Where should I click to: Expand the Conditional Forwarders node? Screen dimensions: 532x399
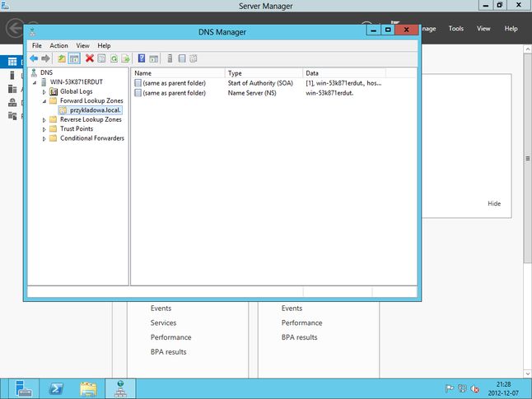click(44, 139)
